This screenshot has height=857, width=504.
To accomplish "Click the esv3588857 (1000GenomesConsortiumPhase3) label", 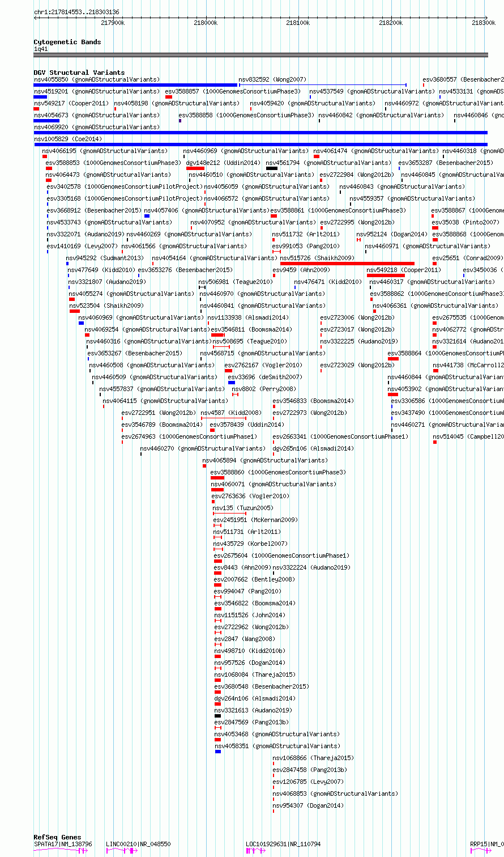I will coord(233,91).
